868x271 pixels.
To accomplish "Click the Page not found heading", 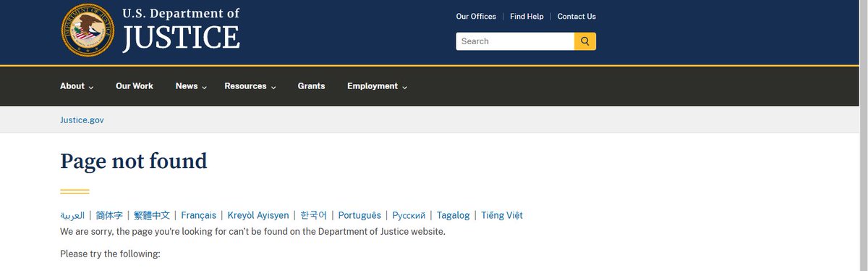I will coord(134,161).
